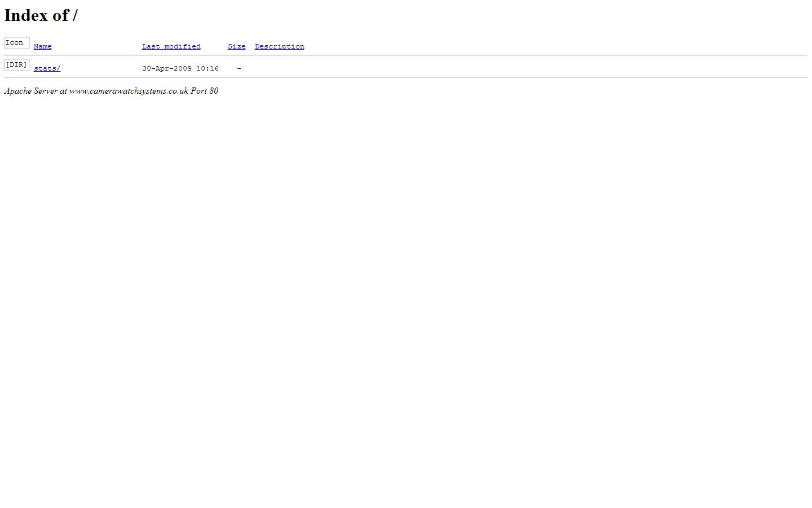Click the Icon column header image
812x508 pixels.
coord(16,43)
